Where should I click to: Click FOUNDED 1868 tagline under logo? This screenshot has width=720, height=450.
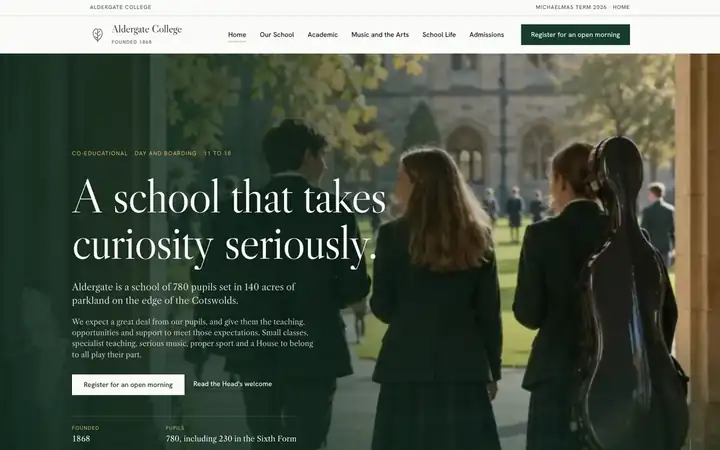[131, 42]
